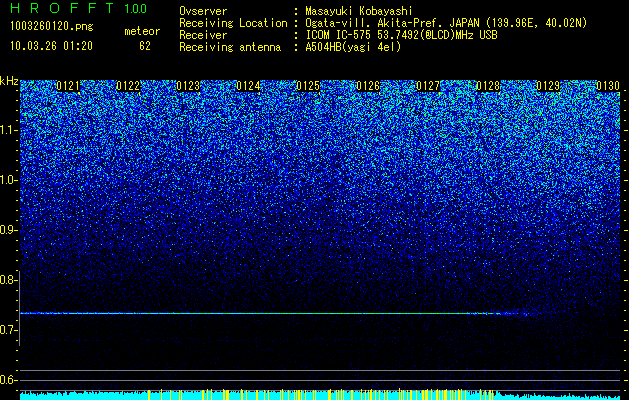Click the 0.8 kHz axis label
Image resolution: width=629 pixels, height=400 pixels.
click(x=9, y=280)
